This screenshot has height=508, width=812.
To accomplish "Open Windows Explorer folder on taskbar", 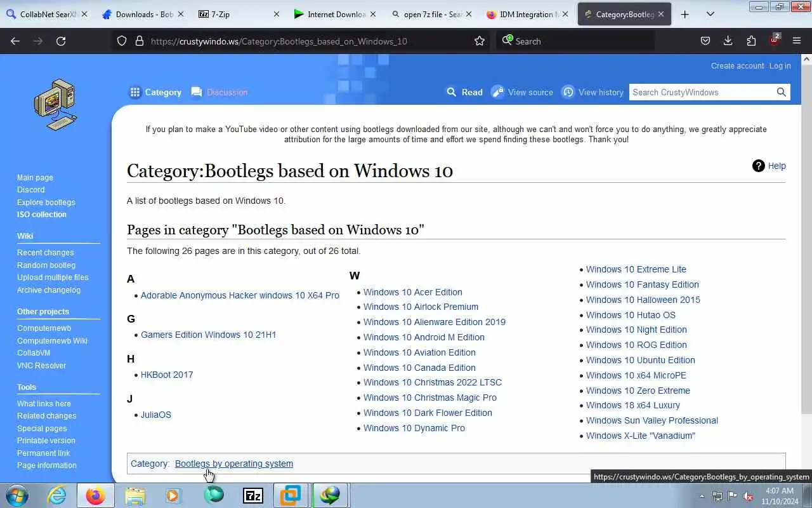I will pos(134,495).
